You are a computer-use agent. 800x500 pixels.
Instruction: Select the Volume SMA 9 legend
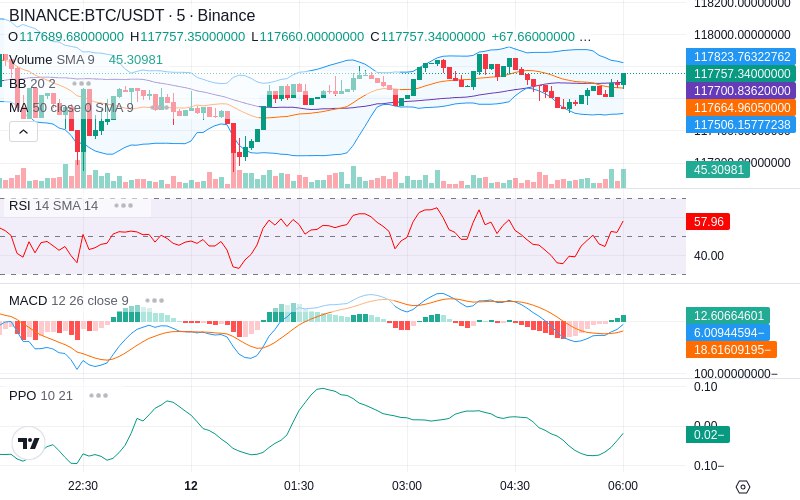click(52, 60)
